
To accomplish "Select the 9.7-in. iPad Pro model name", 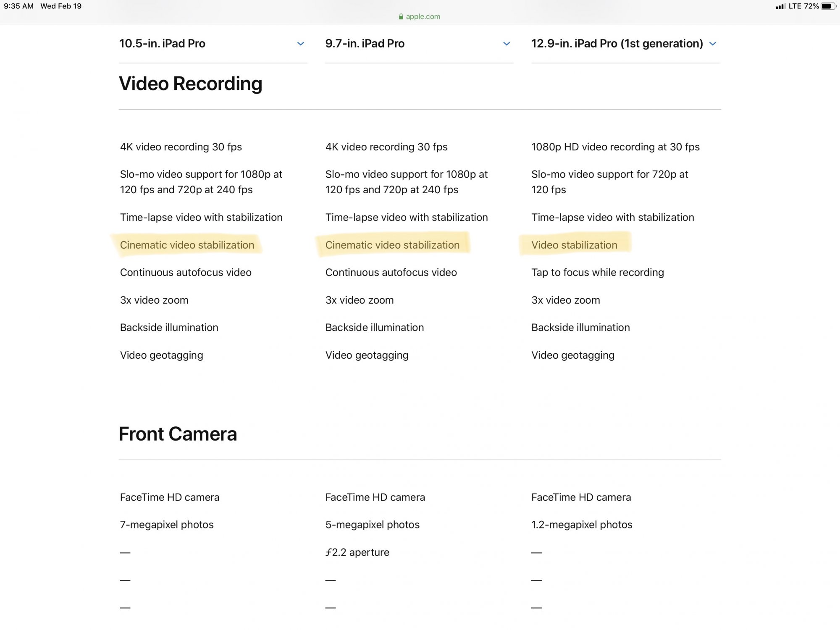I will click(365, 44).
